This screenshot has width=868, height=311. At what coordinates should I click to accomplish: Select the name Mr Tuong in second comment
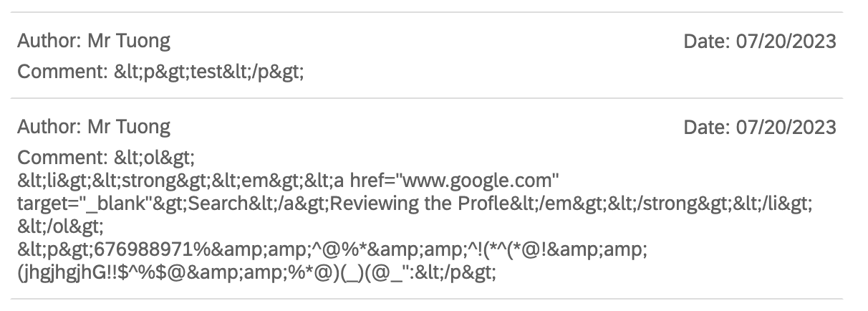(129, 127)
